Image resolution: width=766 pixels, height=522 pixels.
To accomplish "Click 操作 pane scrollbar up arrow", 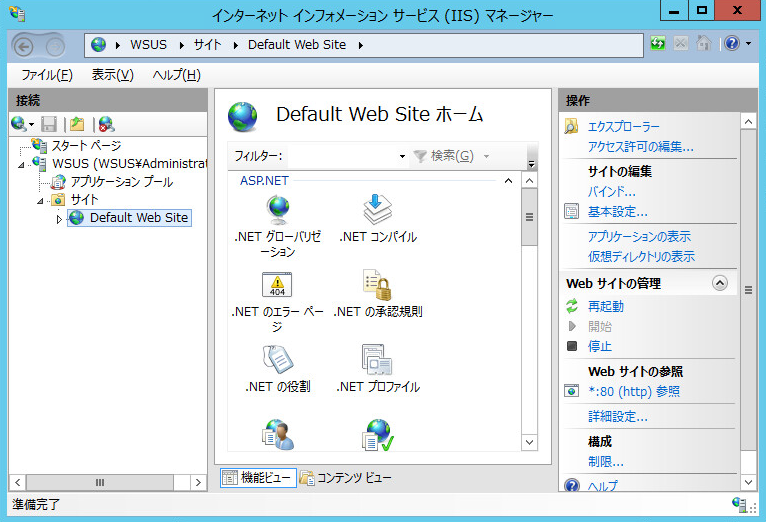I will [748, 121].
